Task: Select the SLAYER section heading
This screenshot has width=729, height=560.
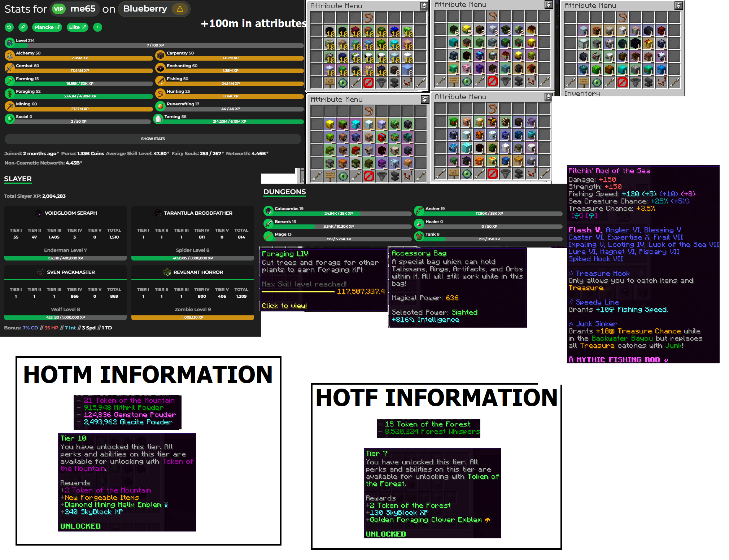Action: pyautogui.click(x=18, y=179)
